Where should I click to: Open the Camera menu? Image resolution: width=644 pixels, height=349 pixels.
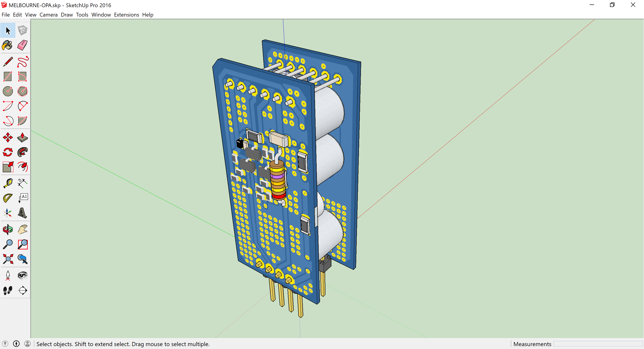[49, 15]
